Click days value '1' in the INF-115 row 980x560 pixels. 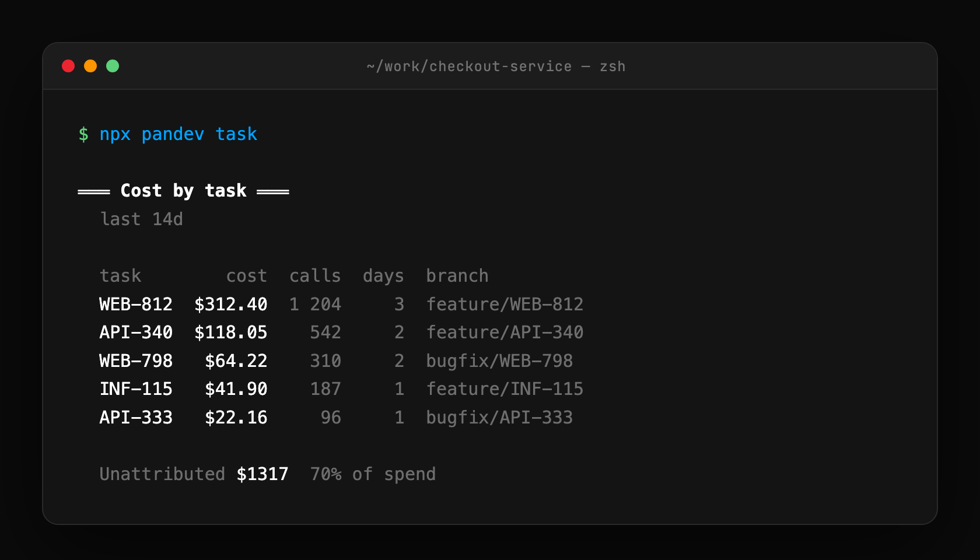399,389
